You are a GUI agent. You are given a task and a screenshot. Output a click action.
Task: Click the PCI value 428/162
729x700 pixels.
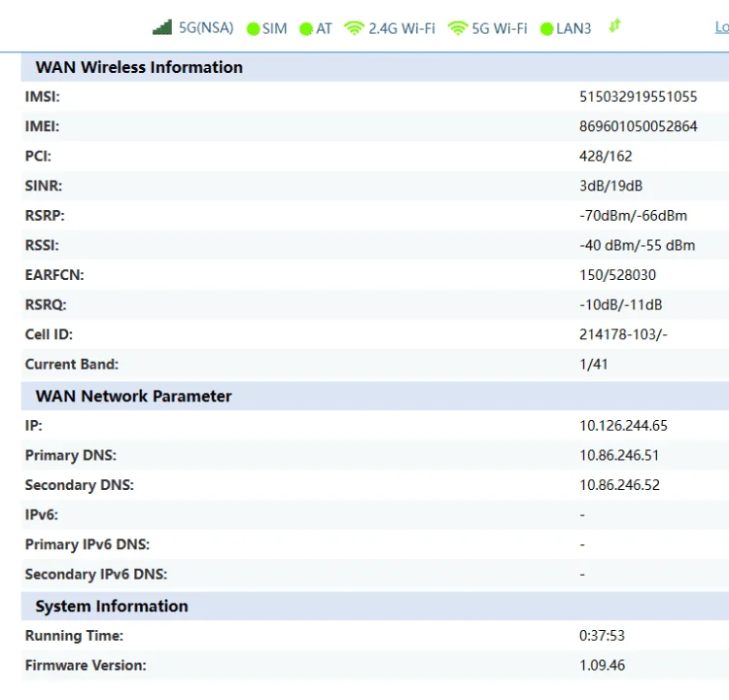(606, 157)
